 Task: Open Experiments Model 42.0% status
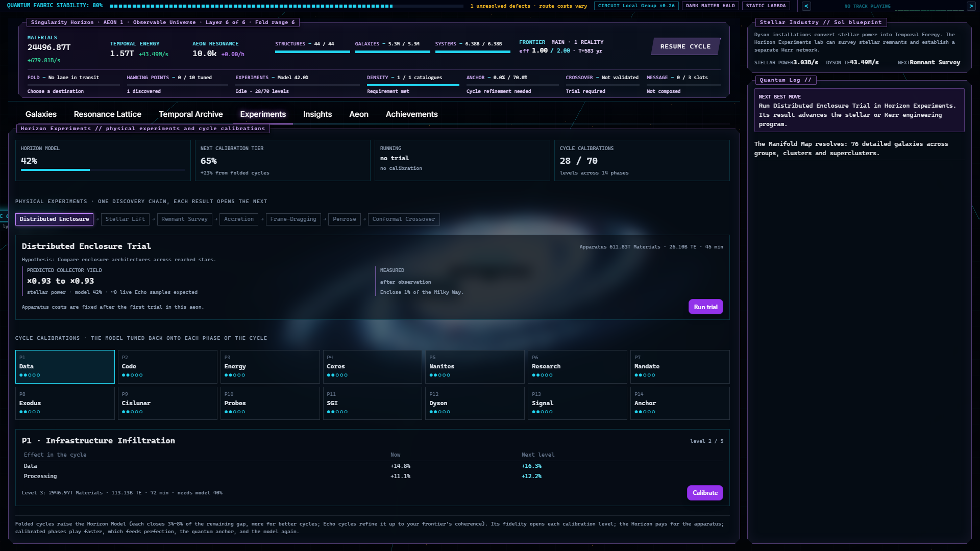coord(298,84)
